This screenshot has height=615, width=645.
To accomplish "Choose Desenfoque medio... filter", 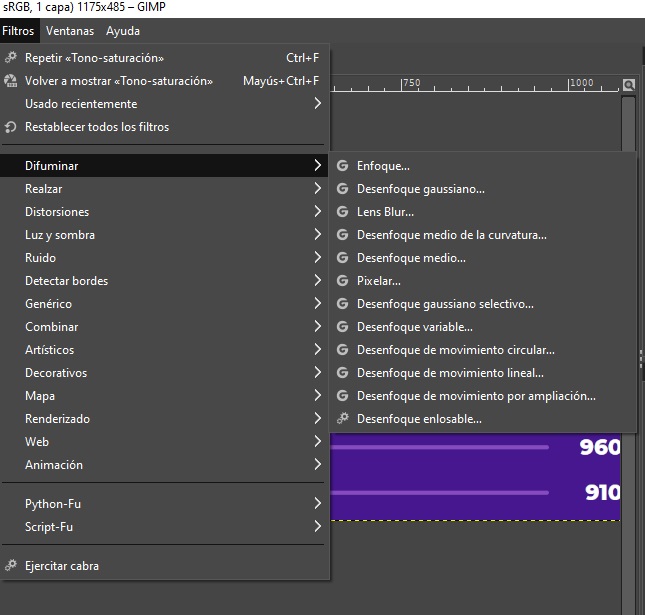I will 483,258.
